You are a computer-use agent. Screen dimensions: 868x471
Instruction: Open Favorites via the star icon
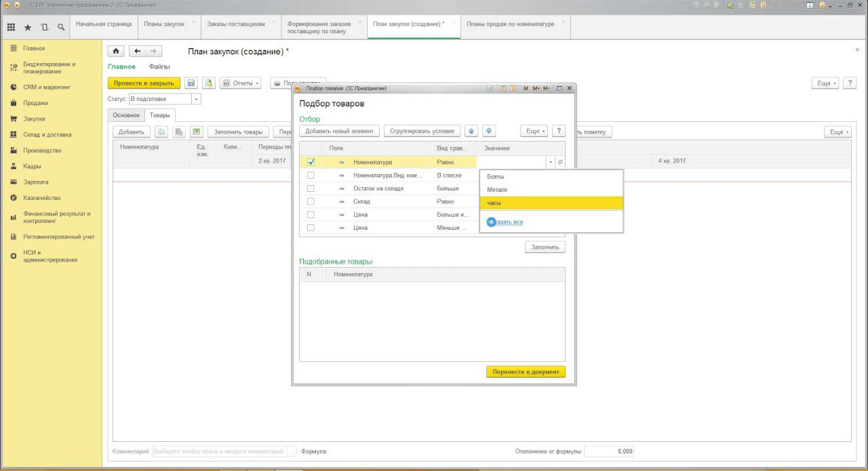[x=28, y=27]
